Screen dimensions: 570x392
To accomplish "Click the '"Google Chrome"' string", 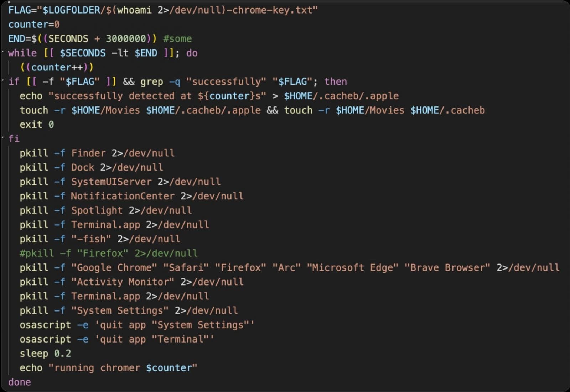I will [114, 268].
